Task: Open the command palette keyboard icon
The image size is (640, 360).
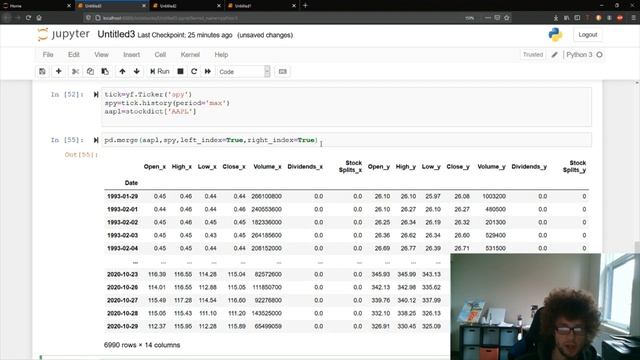Action: pos(282,71)
